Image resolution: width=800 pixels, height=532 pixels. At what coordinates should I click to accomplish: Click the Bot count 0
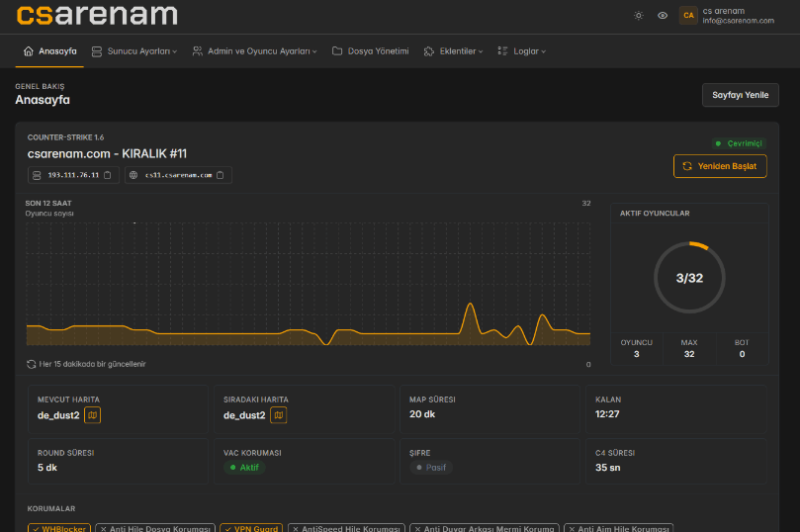pyautogui.click(x=742, y=354)
